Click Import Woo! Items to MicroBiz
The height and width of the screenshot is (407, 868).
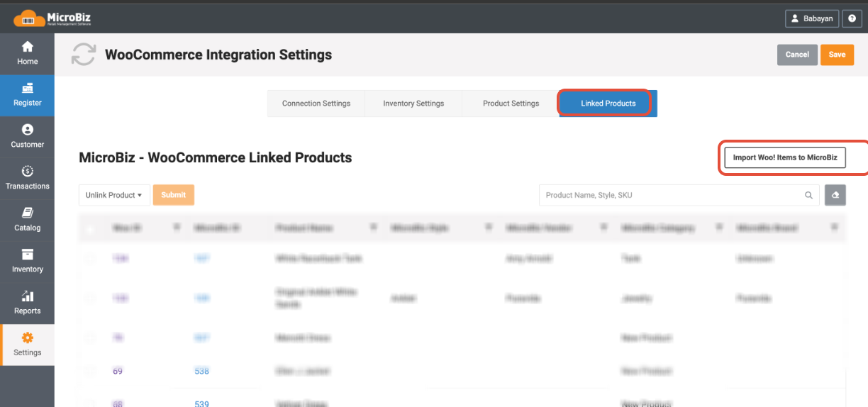[784, 157]
